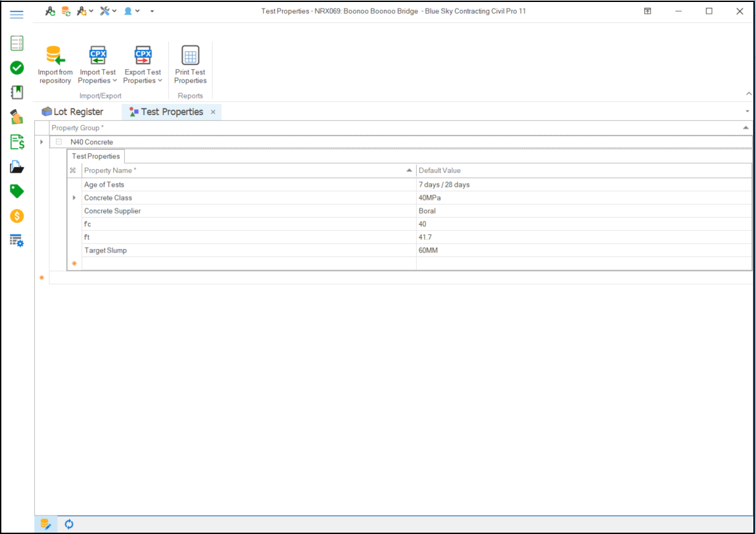The width and height of the screenshot is (756, 534).
Task: Open the list settings sidebar icon
Action: point(17,241)
